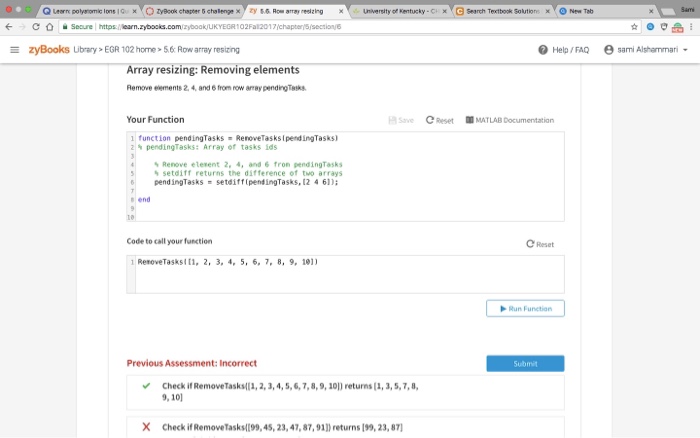Click the green checkmark of the passed test
The height and width of the screenshot is (438, 700).
tap(146, 386)
